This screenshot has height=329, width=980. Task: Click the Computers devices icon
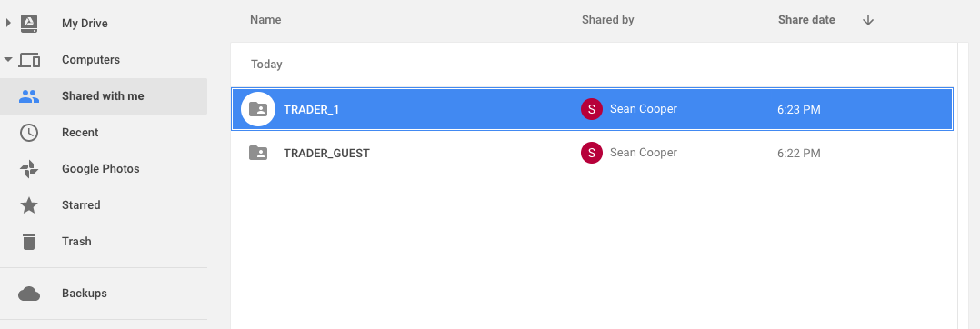tap(29, 60)
